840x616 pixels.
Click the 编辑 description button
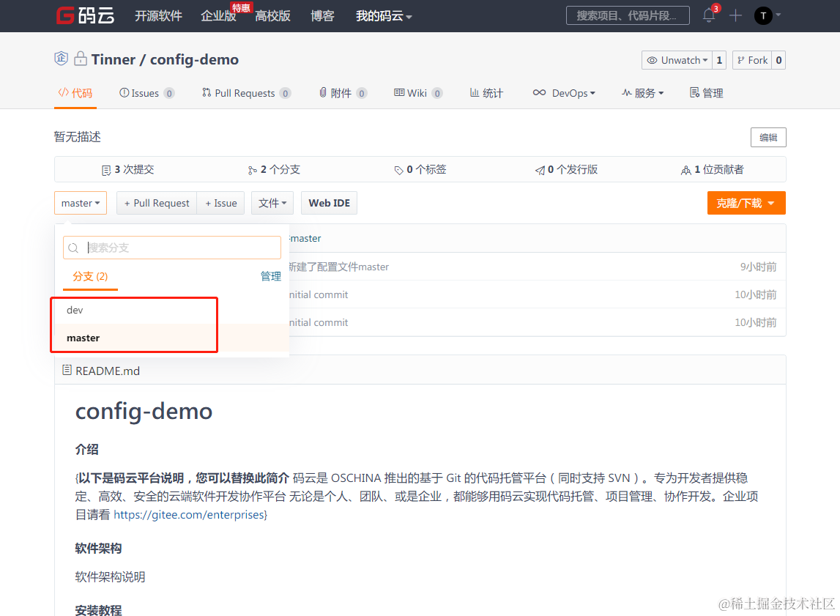tap(768, 137)
